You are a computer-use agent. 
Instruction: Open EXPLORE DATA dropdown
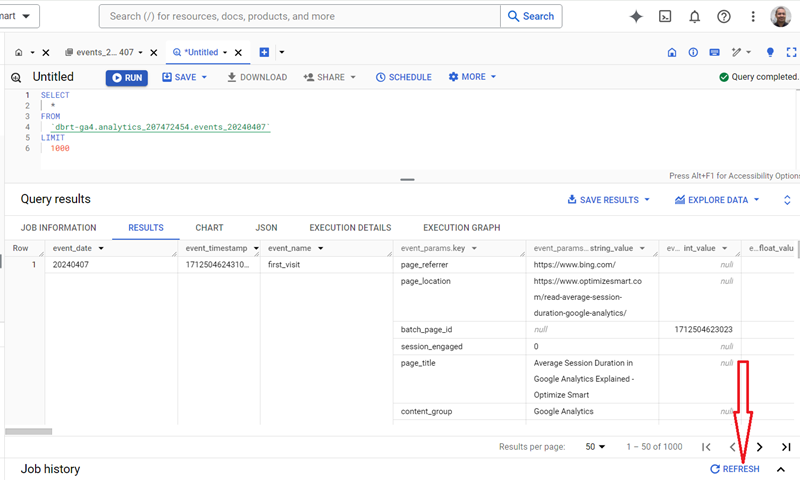click(x=717, y=199)
